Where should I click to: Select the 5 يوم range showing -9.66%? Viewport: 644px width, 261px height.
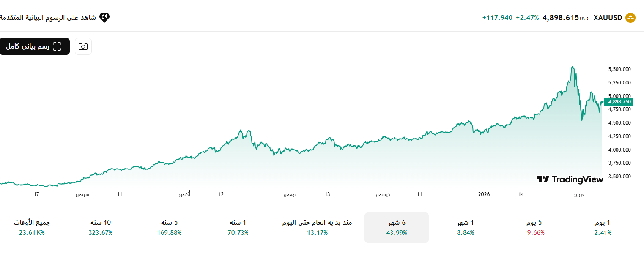coord(534,227)
